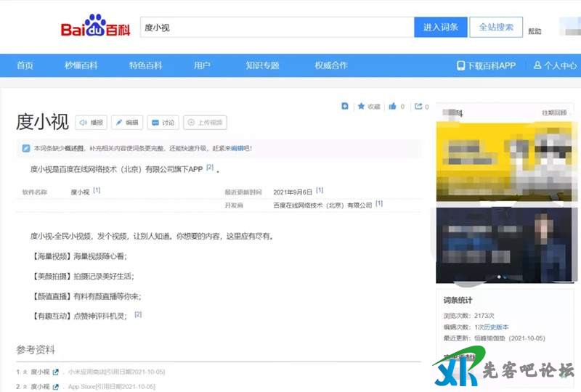Open external link icon for 小米应用商店 reference
Viewport: 581px width, 392px height.
56,372
